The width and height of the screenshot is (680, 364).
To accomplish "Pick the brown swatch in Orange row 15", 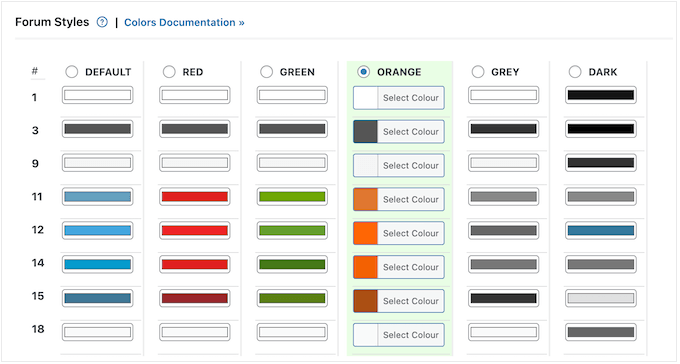I will tap(366, 301).
